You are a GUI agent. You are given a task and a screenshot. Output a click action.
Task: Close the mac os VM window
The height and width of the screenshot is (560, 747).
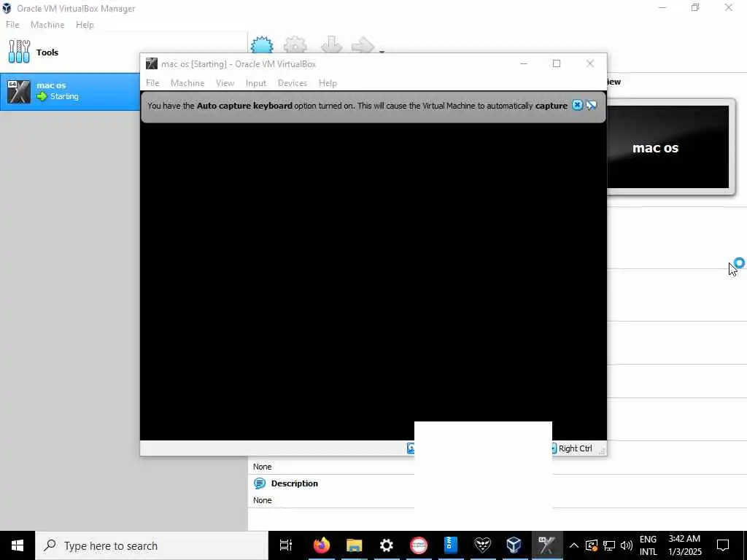point(589,64)
